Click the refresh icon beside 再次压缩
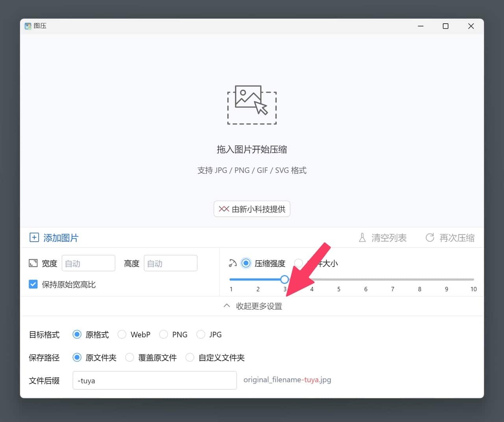The height and width of the screenshot is (422, 504). tap(430, 238)
